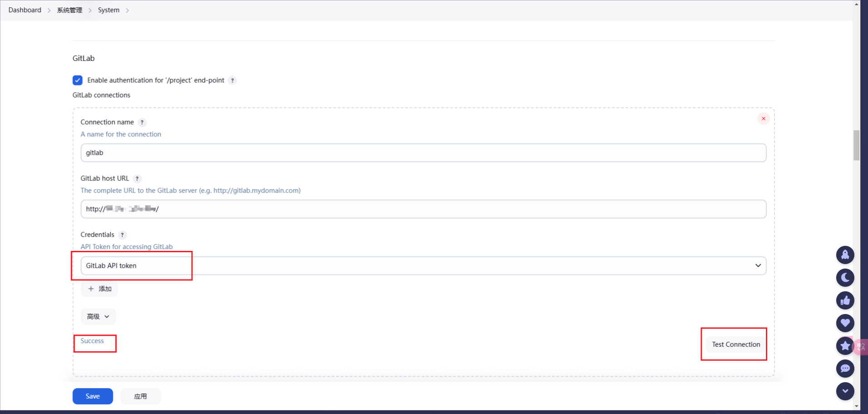The height and width of the screenshot is (414, 868).
Task: Open the GitLab API token credentials dropdown
Action: (424, 266)
